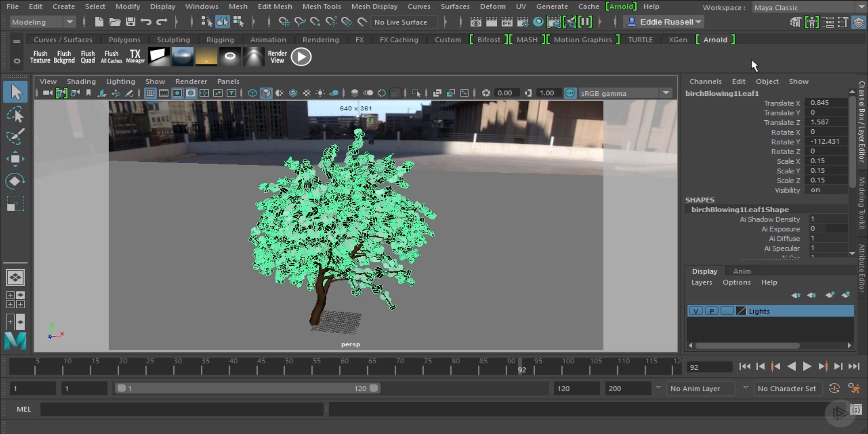868x434 pixels.
Task: Open the Arnold menu in menu bar
Action: click(x=621, y=6)
